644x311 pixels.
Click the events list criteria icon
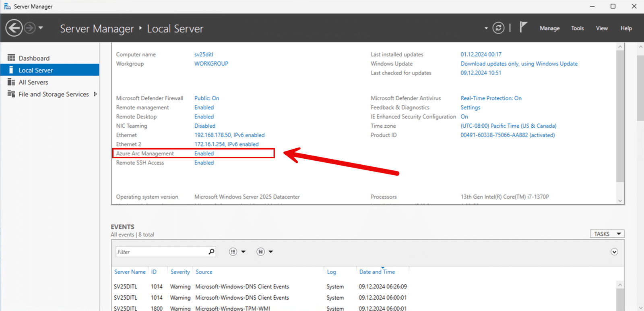tap(233, 252)
